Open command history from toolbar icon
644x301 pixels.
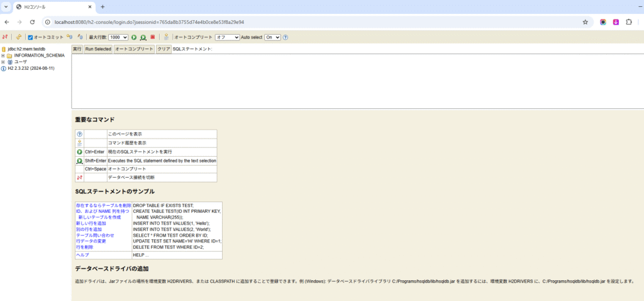[166, 37]
